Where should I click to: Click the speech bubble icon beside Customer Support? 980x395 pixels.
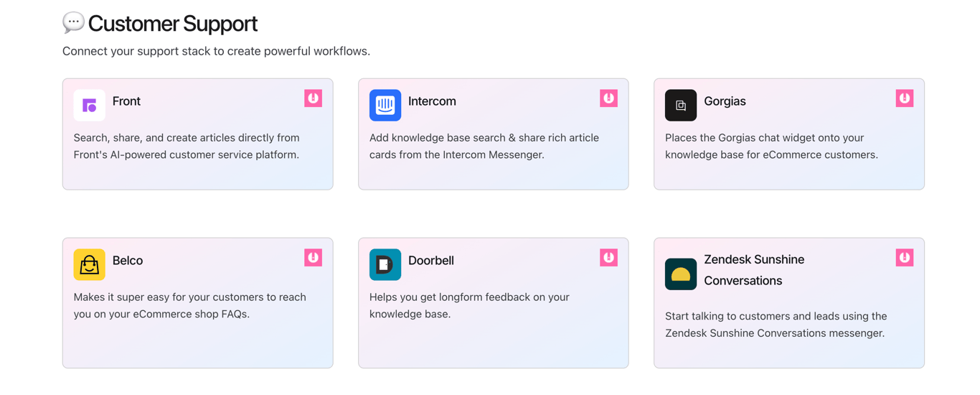pyautogui.click(x=73, y=23)
